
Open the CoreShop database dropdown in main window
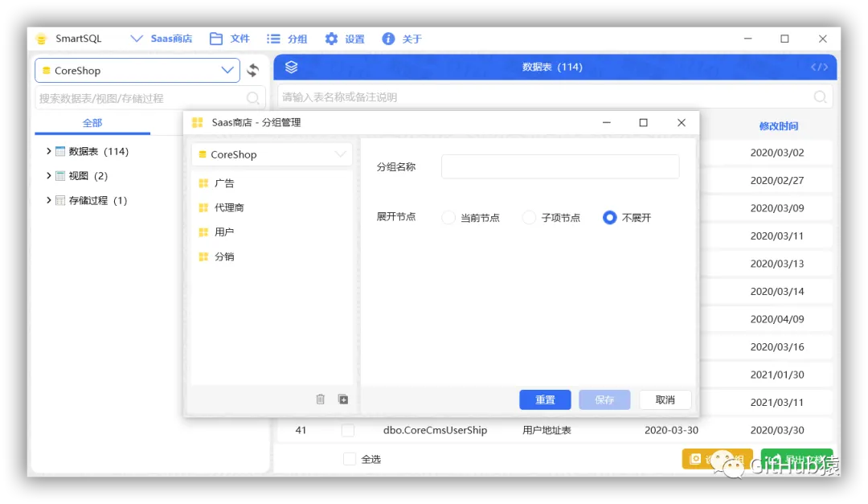coord(137,71)
